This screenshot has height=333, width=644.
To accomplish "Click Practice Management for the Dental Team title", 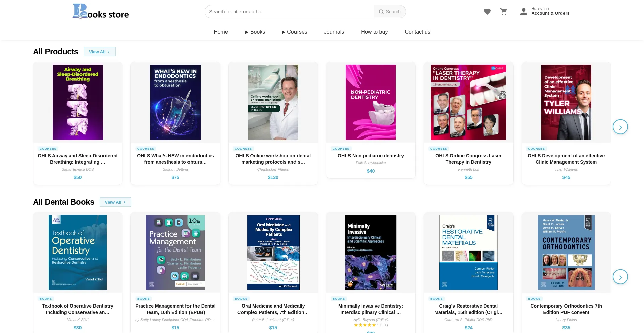I will coord(175,309).
